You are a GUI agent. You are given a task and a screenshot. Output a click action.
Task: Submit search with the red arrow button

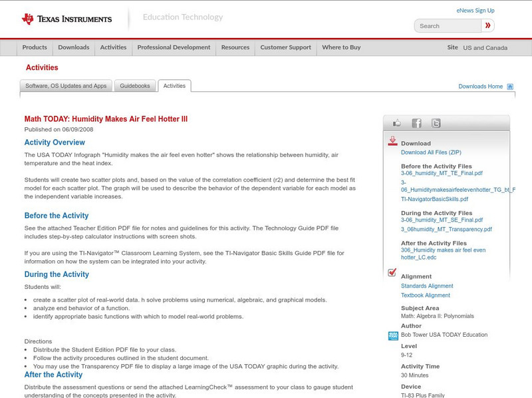tap(488, 25)
